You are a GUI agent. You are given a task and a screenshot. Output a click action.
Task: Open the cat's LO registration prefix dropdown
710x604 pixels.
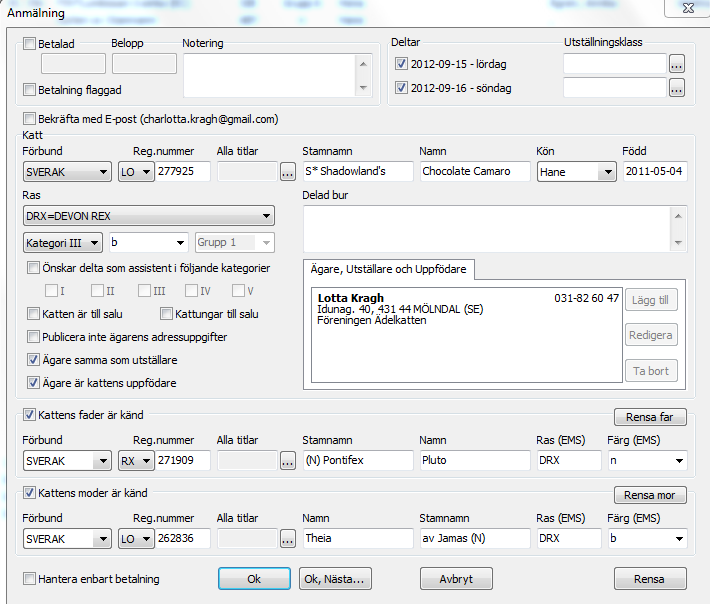click(136, 172)
